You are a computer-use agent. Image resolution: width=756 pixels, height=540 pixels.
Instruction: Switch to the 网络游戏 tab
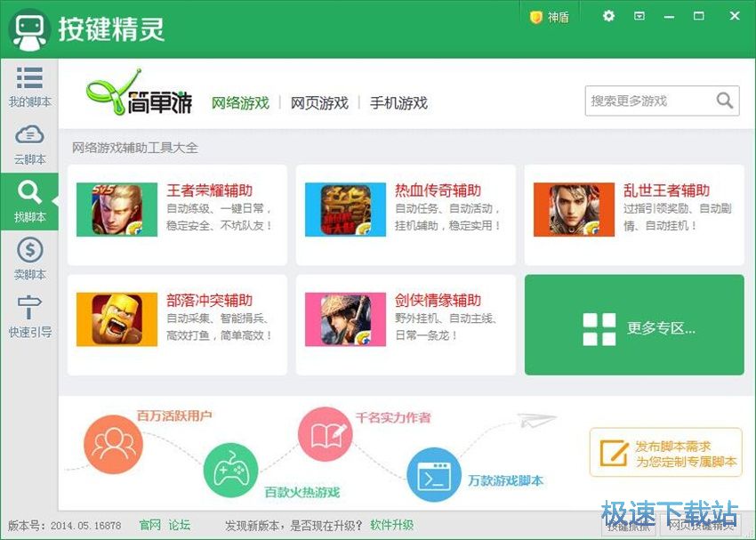pos(240,102)
